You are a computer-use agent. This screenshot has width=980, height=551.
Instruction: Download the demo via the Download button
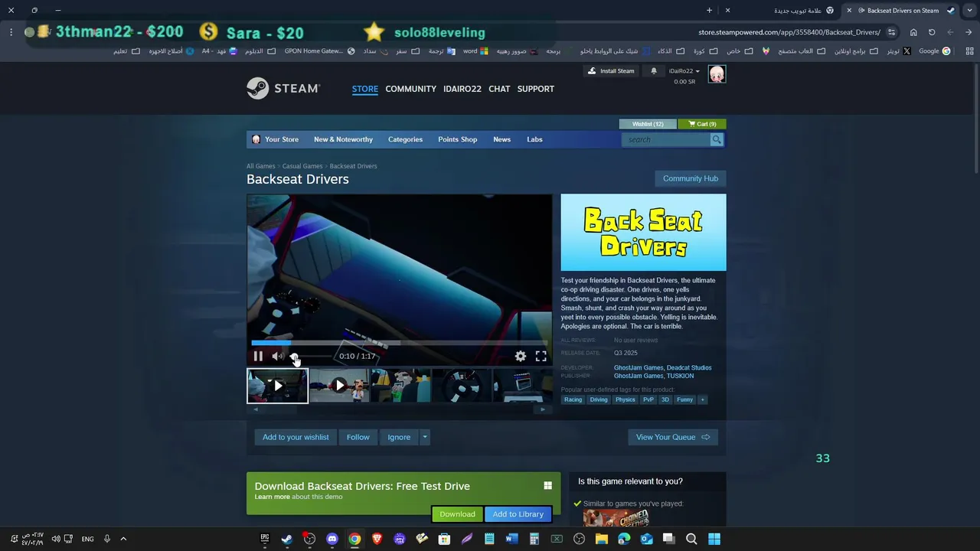457,514
